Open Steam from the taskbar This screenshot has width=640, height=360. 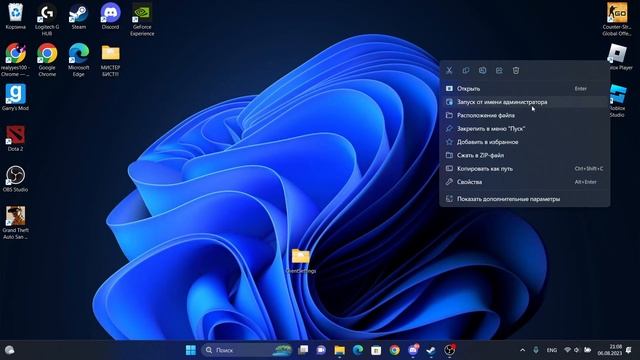point(431,350)
